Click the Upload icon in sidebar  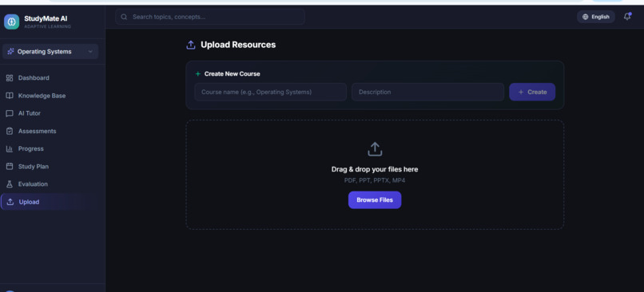coord(10,202)
